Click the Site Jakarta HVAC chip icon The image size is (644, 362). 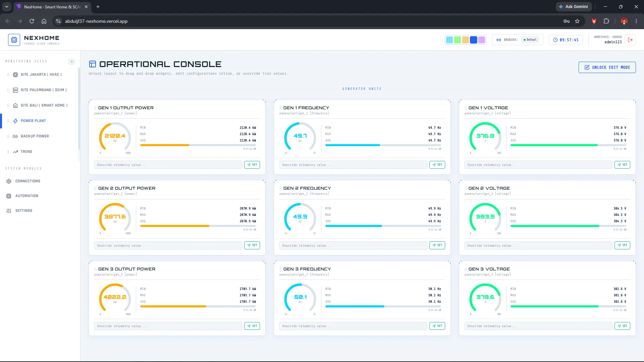[15, 75]
